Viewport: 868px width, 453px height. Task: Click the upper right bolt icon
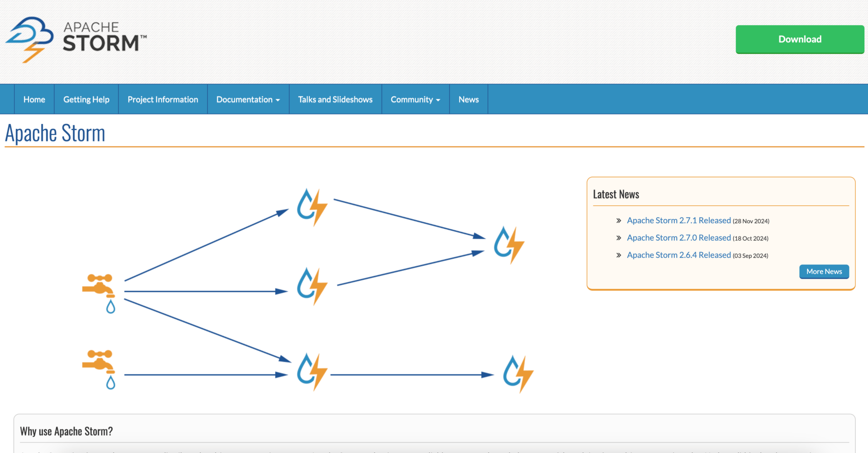click(509, 245)
